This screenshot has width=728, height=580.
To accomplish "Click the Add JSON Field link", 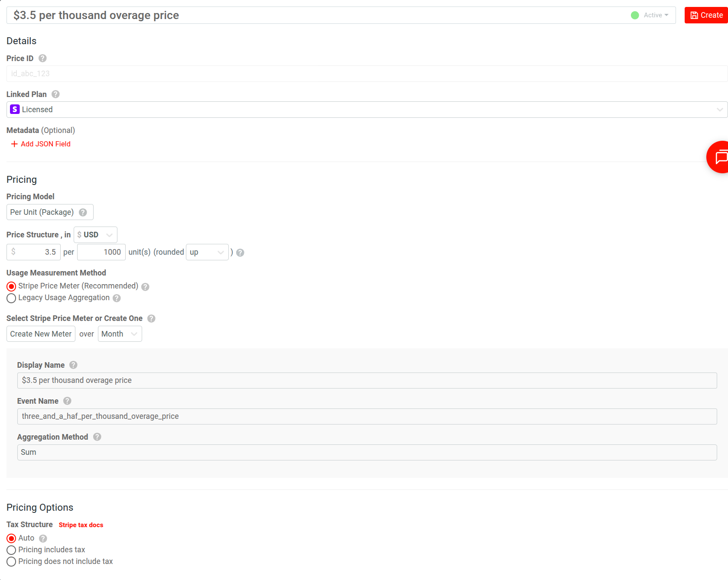I will (41, 143).
